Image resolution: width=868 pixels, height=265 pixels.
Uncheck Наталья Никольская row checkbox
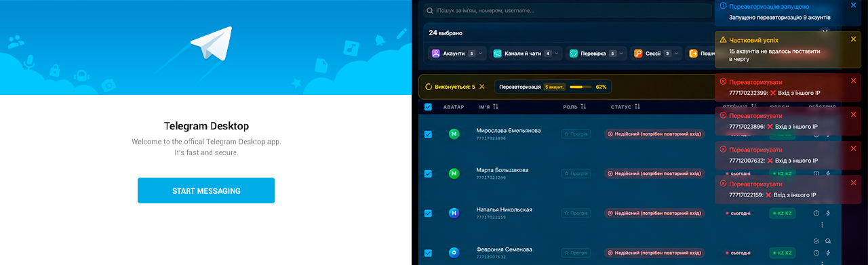pyautogui.click(x=428, y=213)
